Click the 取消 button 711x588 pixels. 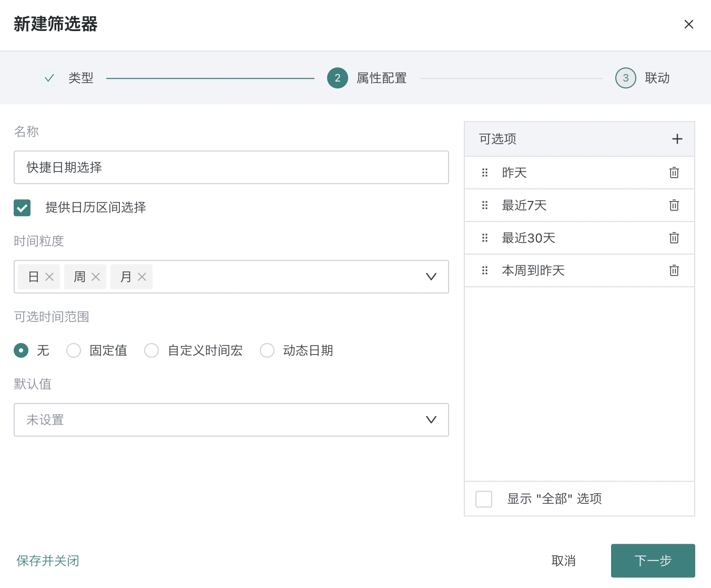click(x=564, y=561)
